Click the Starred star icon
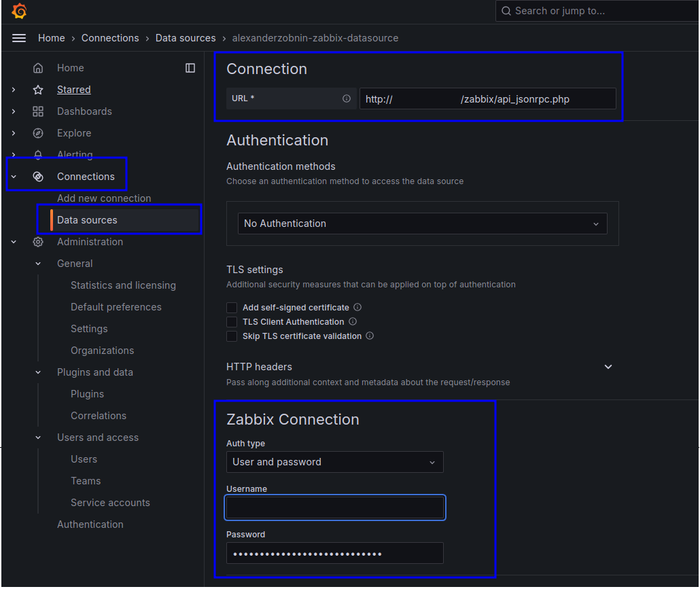 click(x=38, y=90)
